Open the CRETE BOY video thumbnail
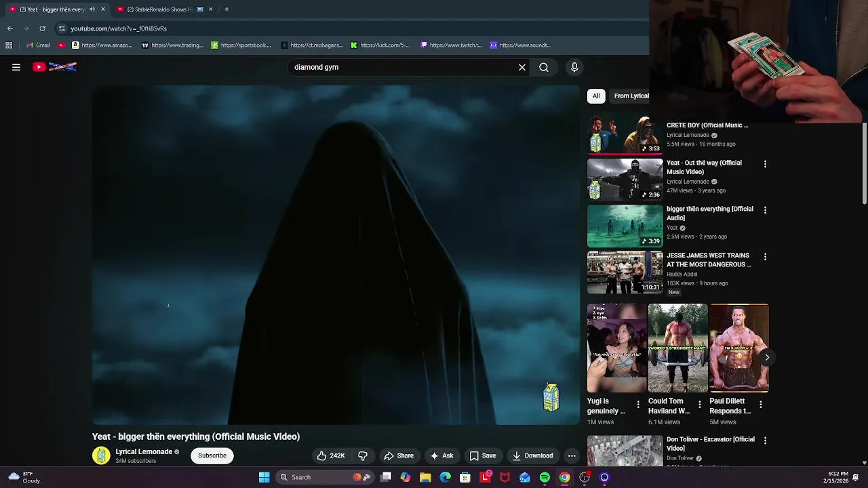This screenshot has width=868, height=488. pyautogui.click(x=625, y=134)
